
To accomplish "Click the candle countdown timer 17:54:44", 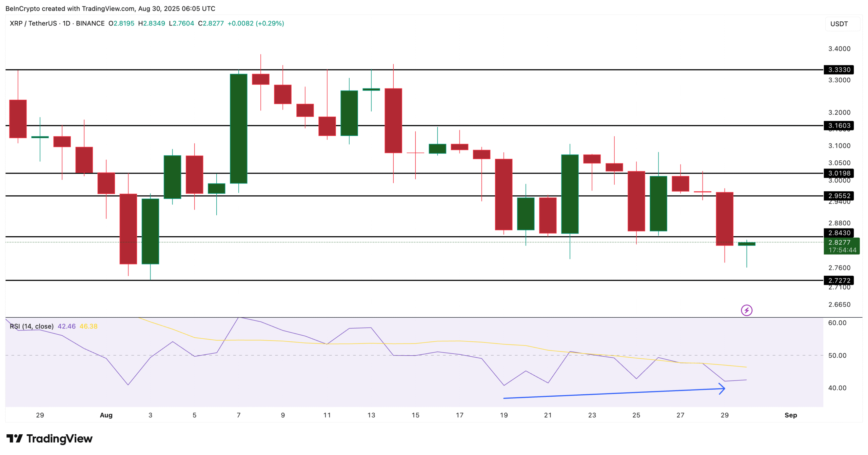I will pyautogui.click(x=842, y=250).
